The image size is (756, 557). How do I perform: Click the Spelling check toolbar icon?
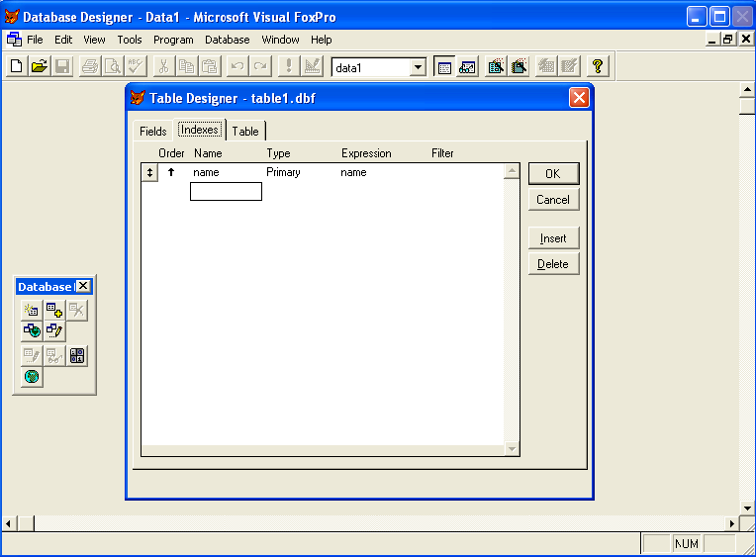(136, 66)
